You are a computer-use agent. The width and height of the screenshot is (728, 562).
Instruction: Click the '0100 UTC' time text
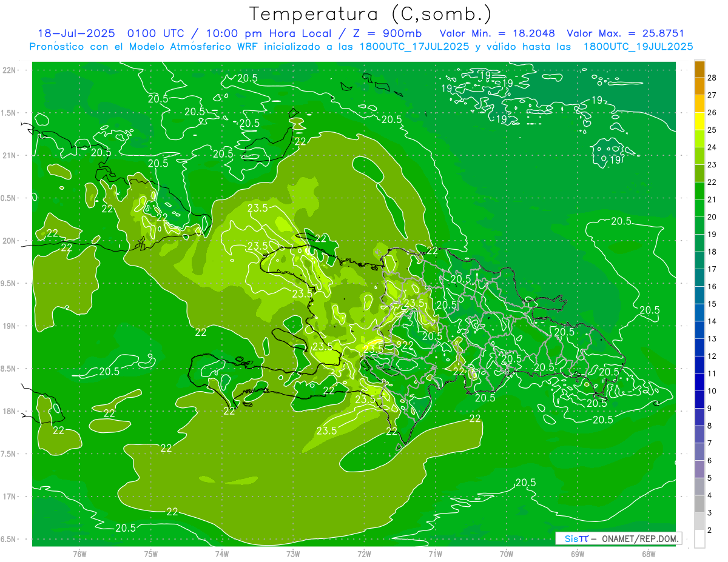click(157, 33)
